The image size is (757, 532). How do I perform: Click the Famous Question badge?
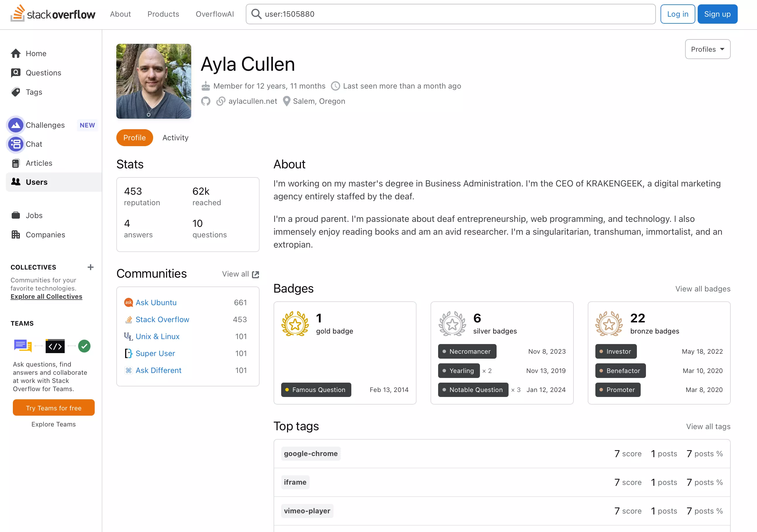pyautogui.click(x=316, y=390)
